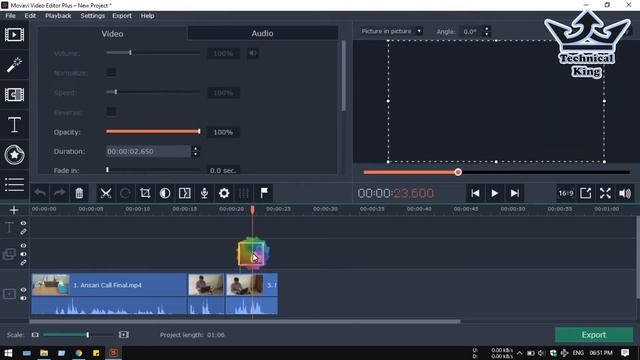Adjust preview volume speaker icon
640x360 pixels.
[x=625, y=193]
